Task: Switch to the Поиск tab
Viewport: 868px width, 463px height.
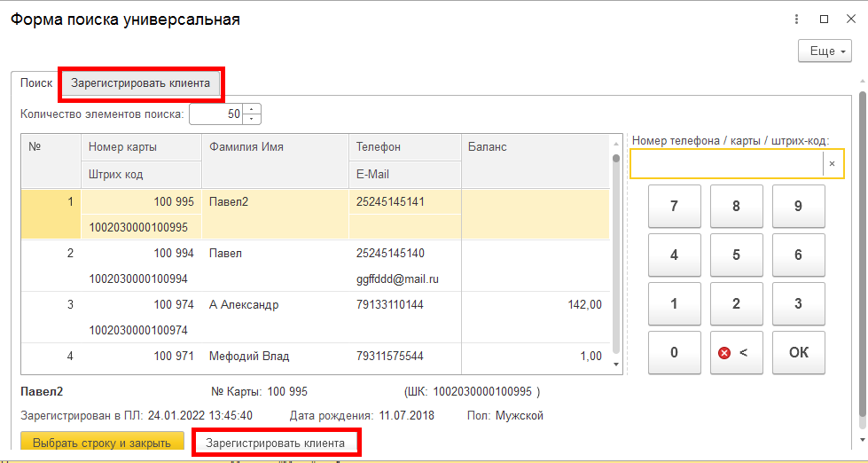Action: click(x=36, y=83)
